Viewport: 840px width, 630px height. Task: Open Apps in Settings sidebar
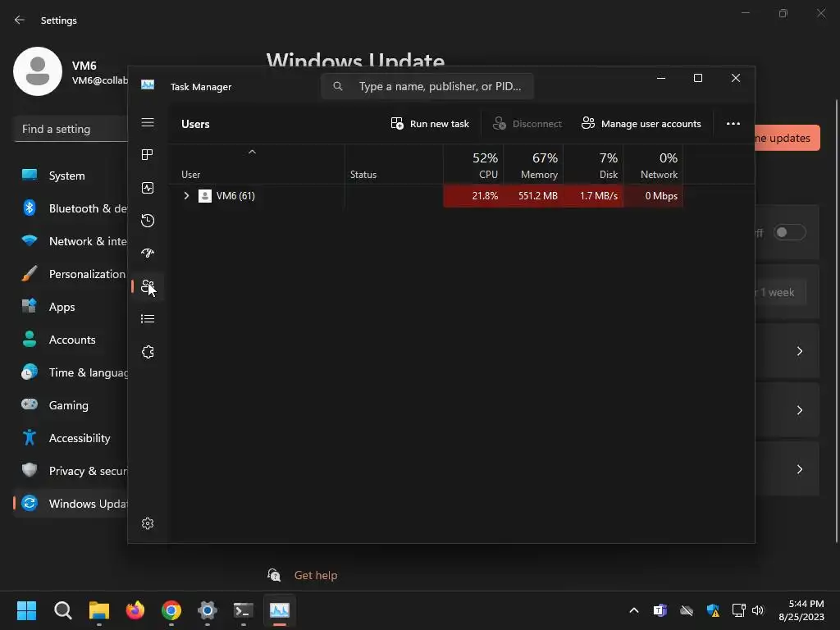pos(71,307)
